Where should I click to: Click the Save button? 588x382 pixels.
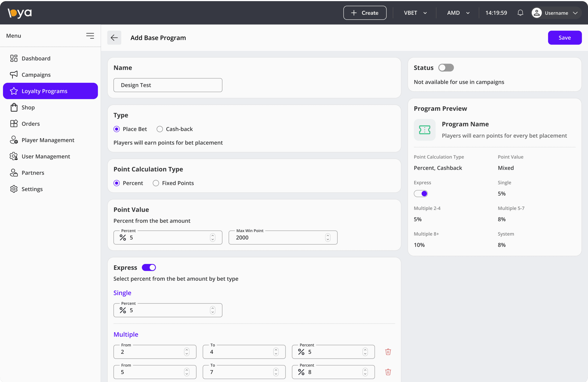[564, 38]
